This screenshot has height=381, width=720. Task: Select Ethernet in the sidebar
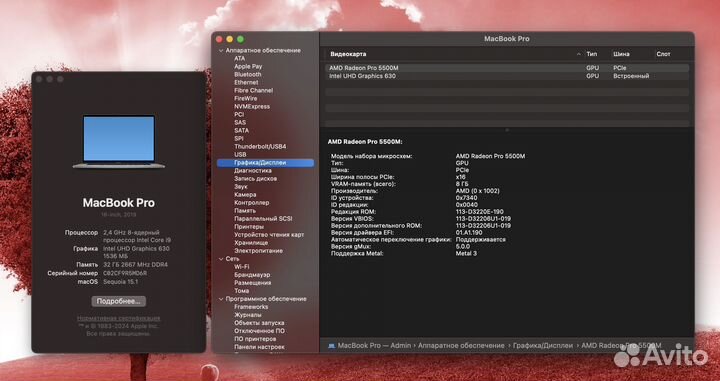coord(246,83)
